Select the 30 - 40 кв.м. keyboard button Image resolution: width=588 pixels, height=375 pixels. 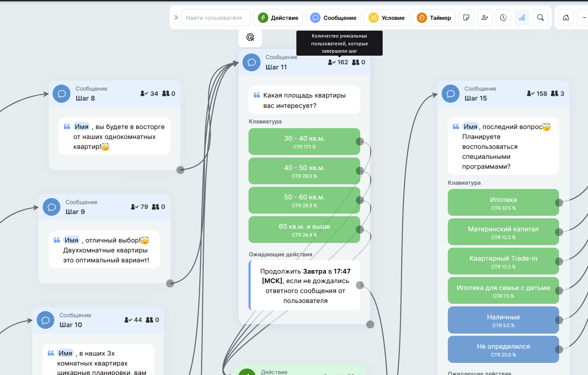tap(304, 142)
